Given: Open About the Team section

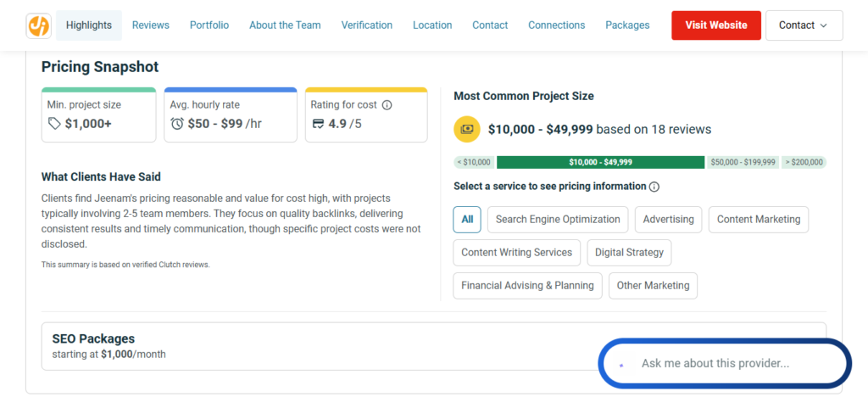Looking at the screenshot, I should (285, 25).
